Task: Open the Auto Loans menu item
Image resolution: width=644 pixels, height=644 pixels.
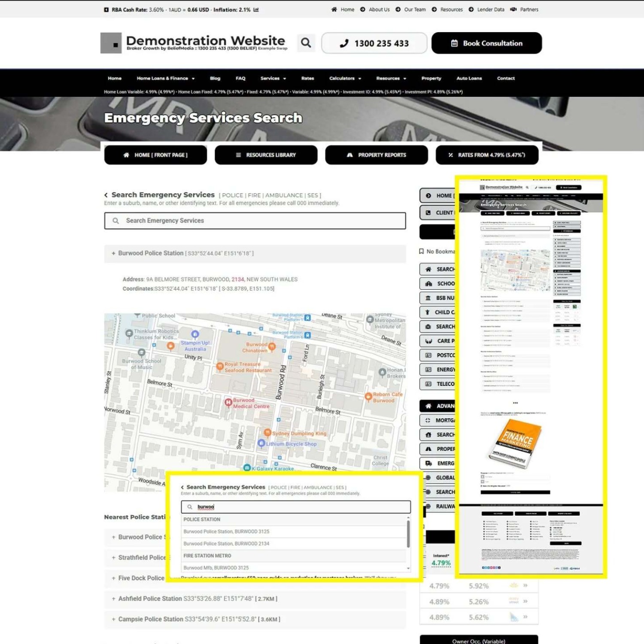Action: click(469, 79)
